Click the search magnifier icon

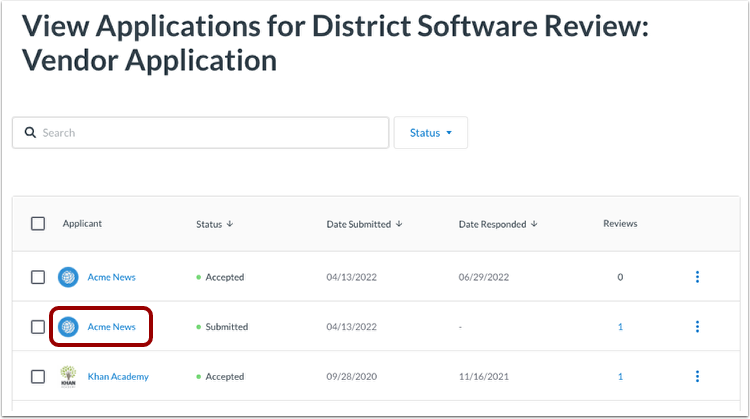point(30,132)
